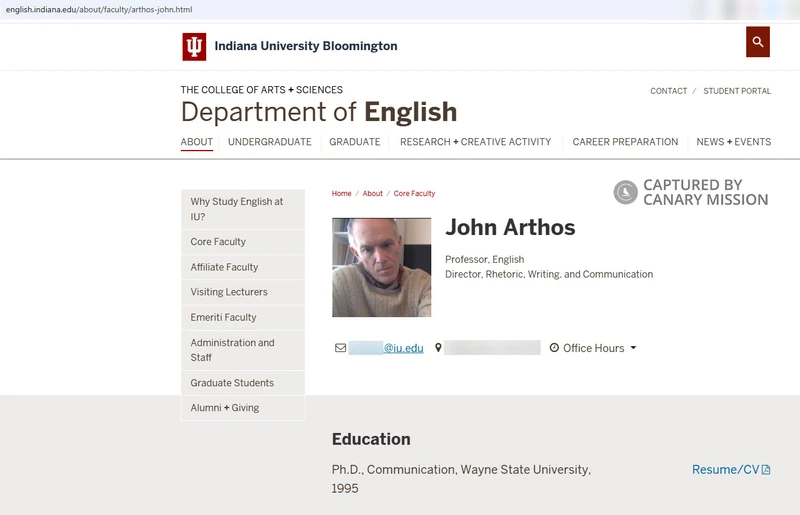Open the News + Events menu
Viewport: 800px width, 515px height.
coord(734,142)
